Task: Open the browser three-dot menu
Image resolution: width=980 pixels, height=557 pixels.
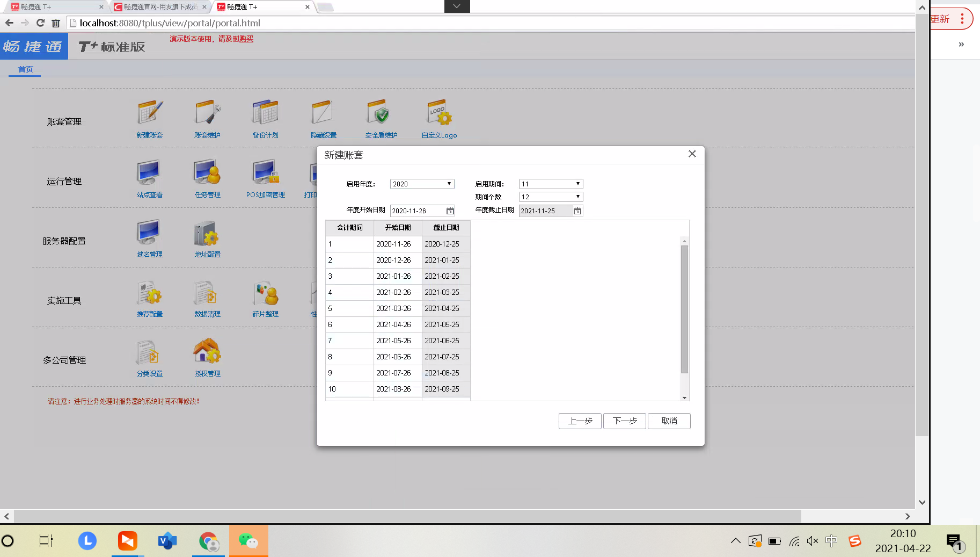Action: 962,19
